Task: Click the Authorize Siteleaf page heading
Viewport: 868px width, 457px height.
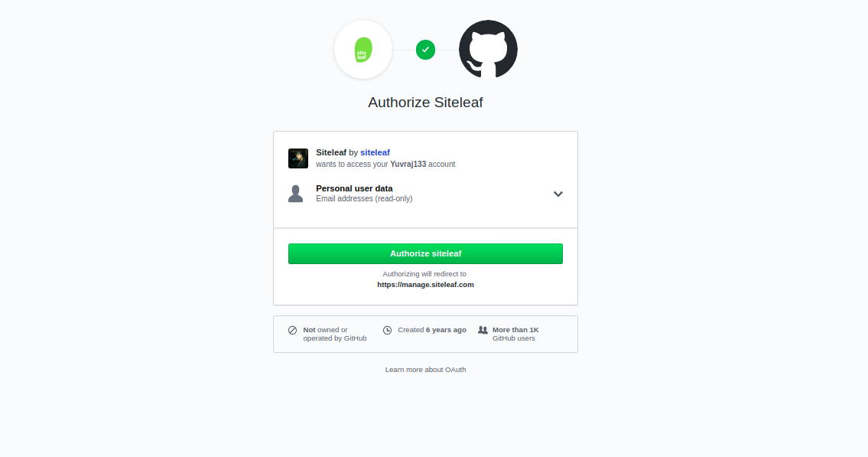Action: click(x=425, y=103)
